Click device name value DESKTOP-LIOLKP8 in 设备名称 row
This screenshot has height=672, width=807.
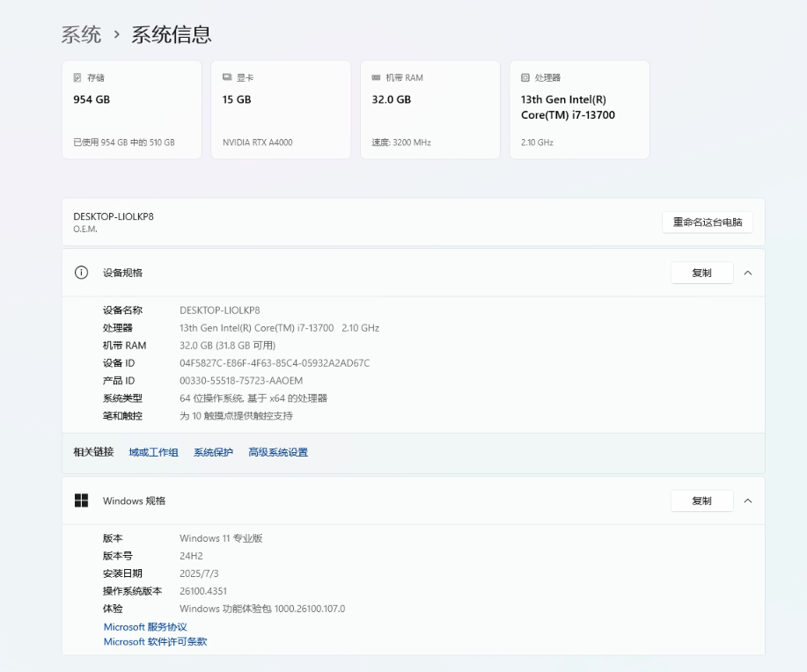tap(220, 310)
